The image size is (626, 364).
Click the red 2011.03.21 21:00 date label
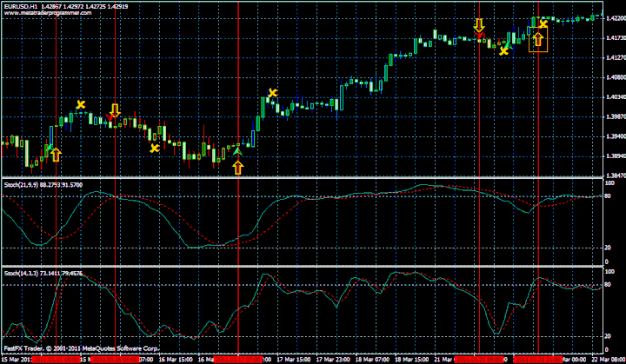tap(538, 360)
